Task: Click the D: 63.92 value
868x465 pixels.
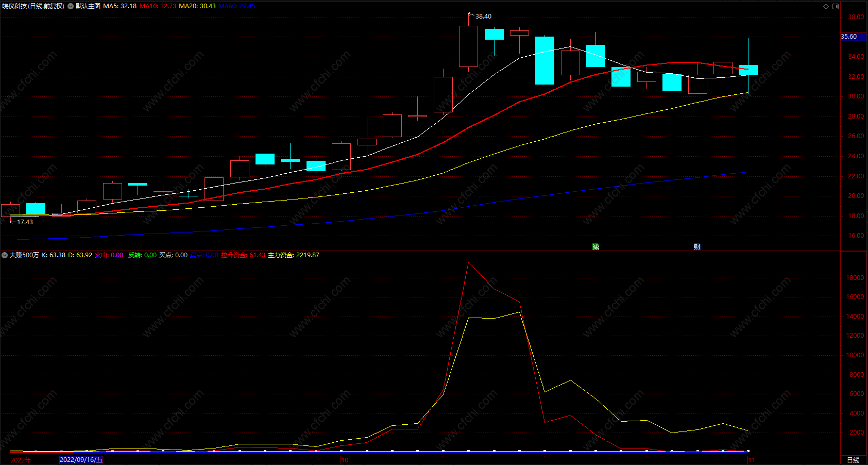Action: tap(80, 255)
